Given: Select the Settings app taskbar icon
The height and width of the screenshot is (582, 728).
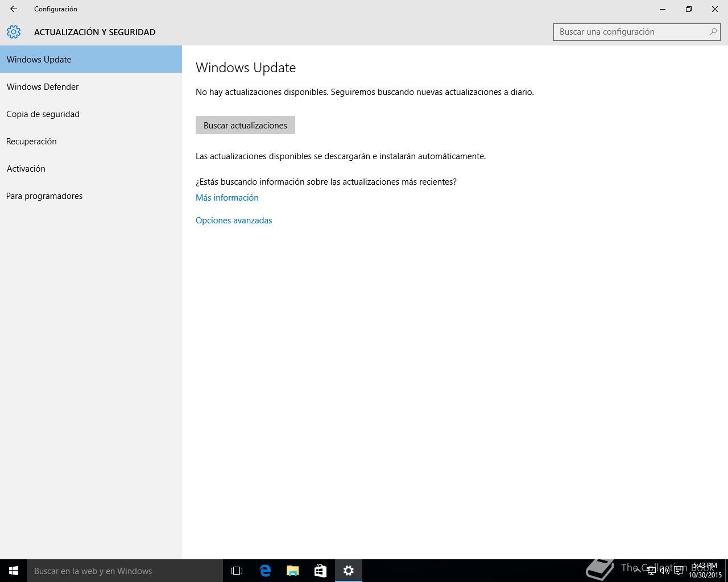Looking at the screenshot, I should [349, 571].
